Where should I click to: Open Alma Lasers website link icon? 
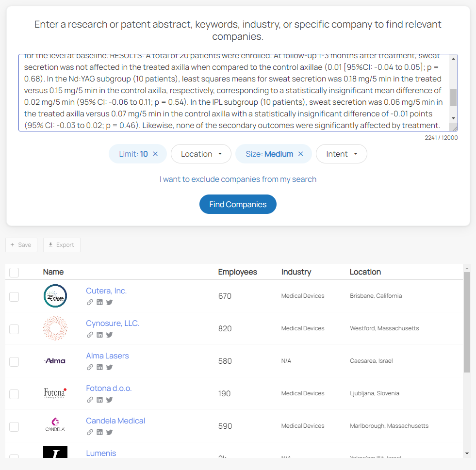tap(90, 367)
